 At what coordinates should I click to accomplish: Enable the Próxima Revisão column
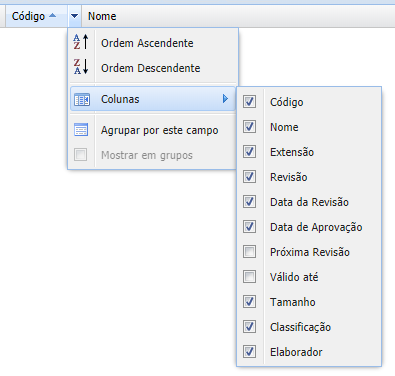249,252
